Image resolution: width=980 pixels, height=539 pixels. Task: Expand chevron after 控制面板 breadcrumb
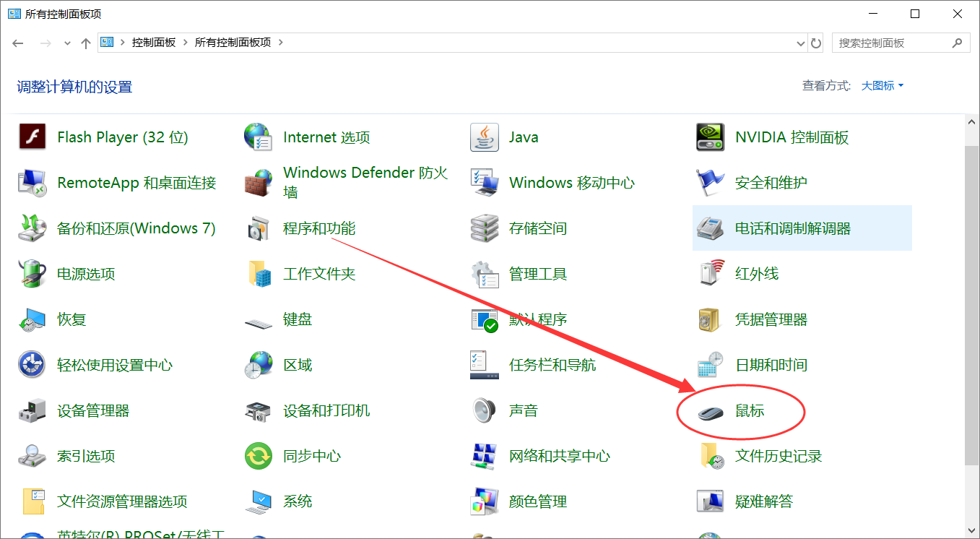[186, 43]
